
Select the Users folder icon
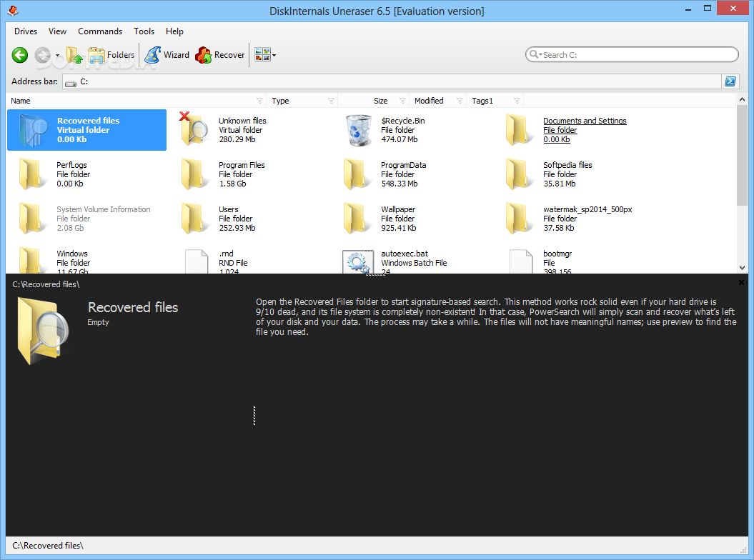click(194, 219)
